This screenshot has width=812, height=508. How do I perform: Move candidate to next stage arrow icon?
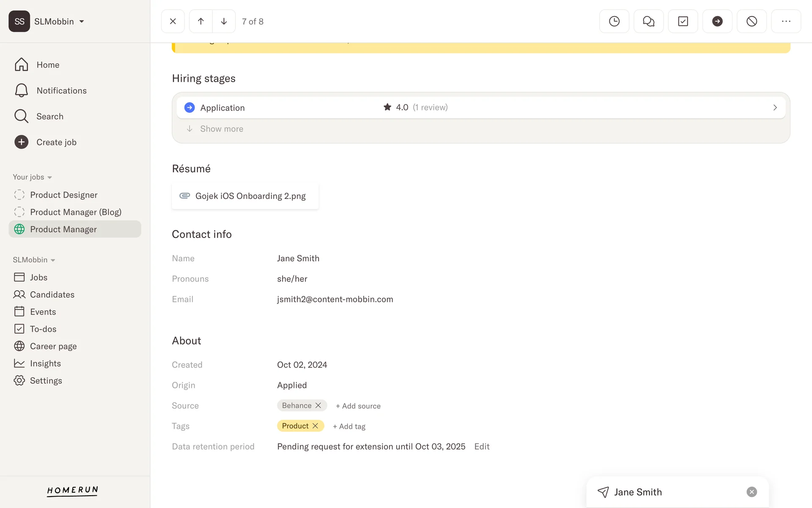pyautogui.click(x=717, y=21)
